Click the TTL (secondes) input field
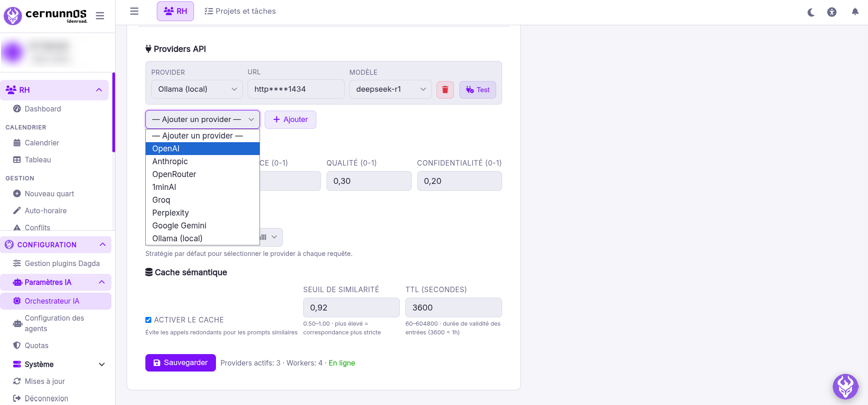The image size is (868, 405). click(x=453, y=307)
